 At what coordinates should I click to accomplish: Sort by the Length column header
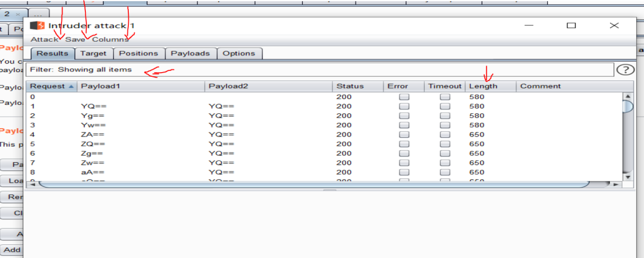(x=490, y=86)
